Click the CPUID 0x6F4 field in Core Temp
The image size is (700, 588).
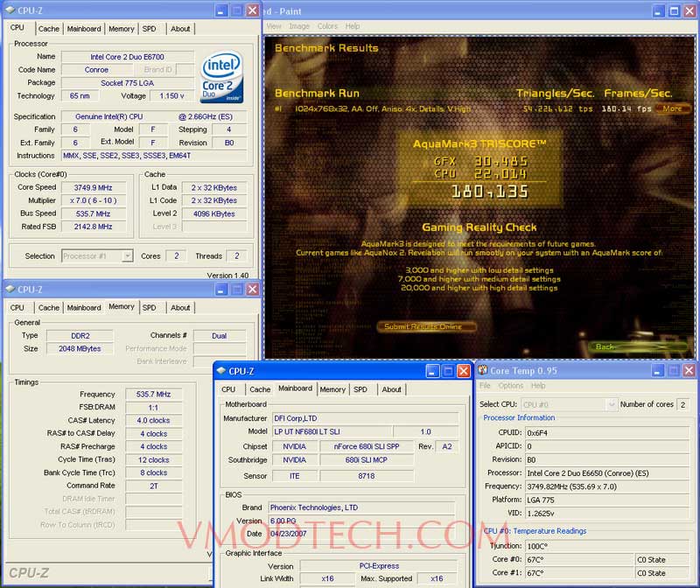click(607, 432)
